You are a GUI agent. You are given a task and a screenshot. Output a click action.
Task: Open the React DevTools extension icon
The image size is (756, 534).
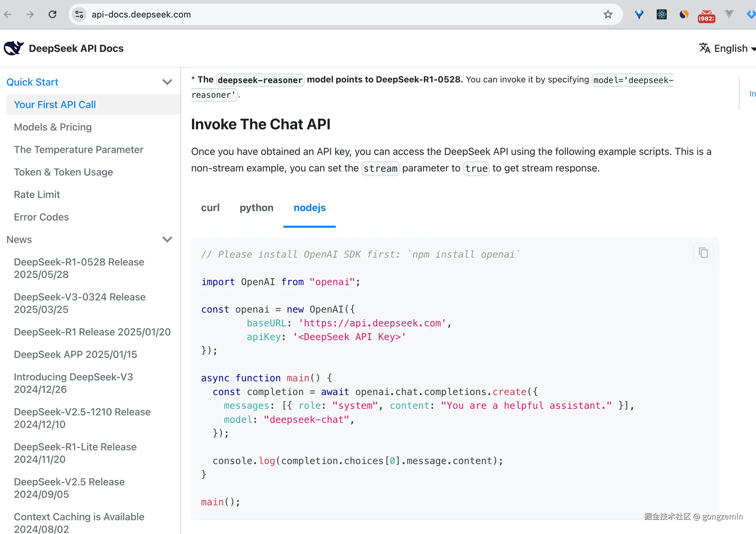(x=661, y=14)
